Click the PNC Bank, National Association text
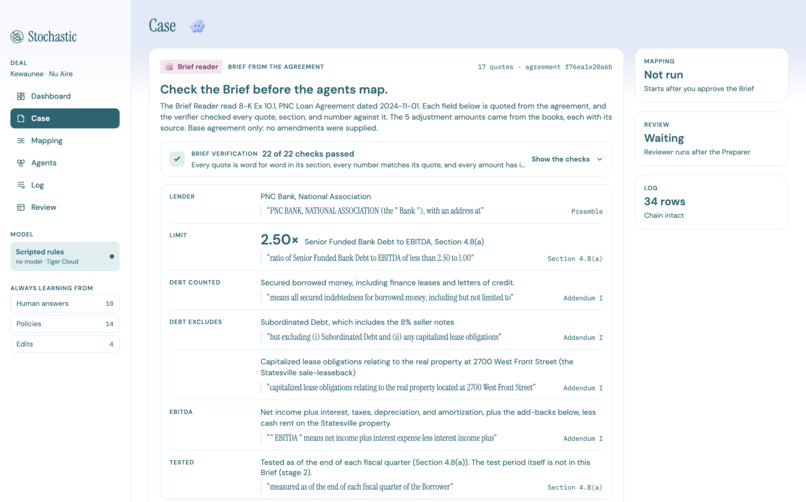Image resolution: width=806 pixels, height=502 pixels. pos(316,196)
